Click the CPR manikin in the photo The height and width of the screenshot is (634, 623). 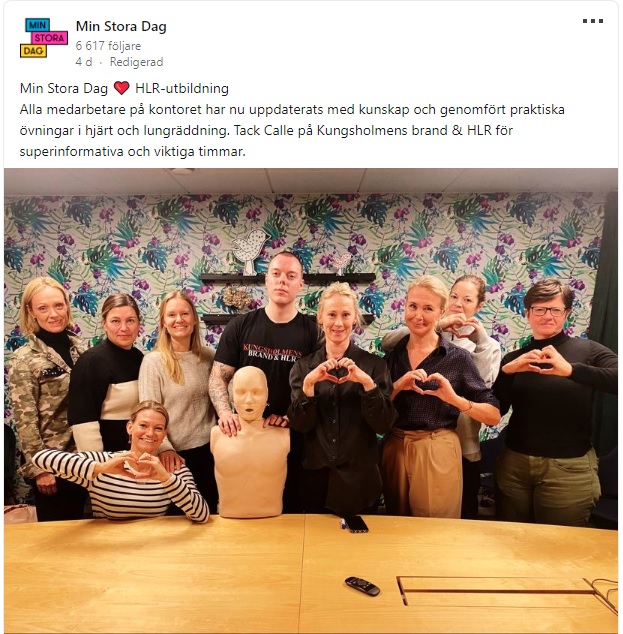(250, 442)
